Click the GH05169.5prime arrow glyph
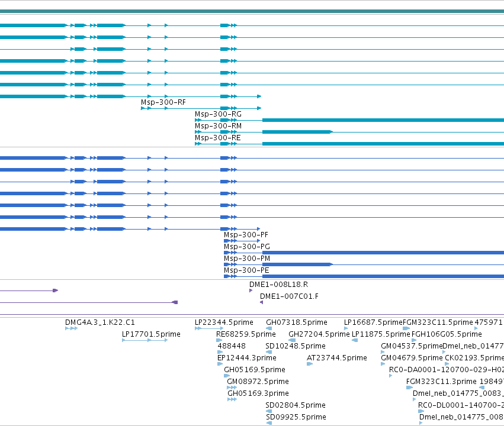Viewport: 504px width, 426px height. coord(227,376)
